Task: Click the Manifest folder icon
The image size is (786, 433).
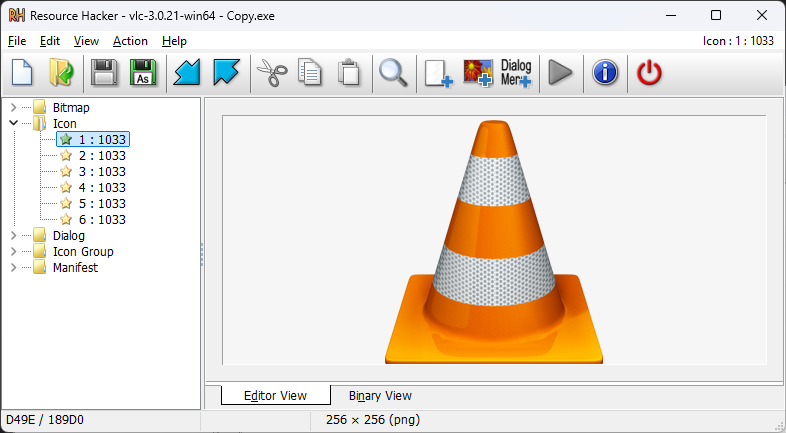Action: point(40,268)
